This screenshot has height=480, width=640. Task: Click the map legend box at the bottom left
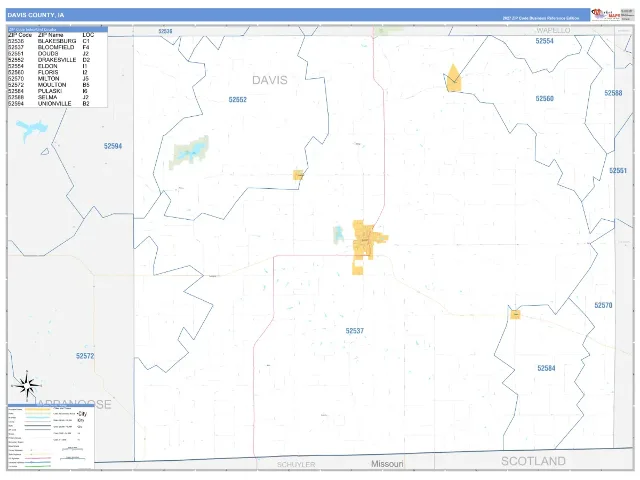(51, 438)
